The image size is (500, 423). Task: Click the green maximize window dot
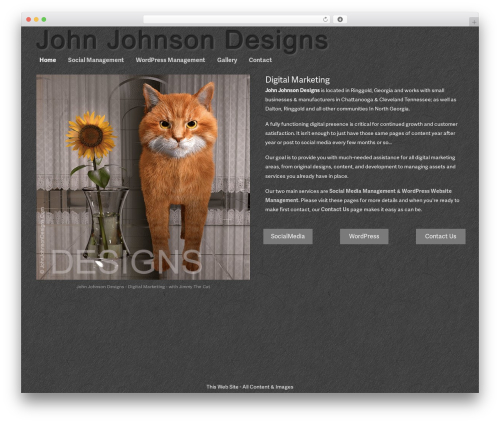44,19
